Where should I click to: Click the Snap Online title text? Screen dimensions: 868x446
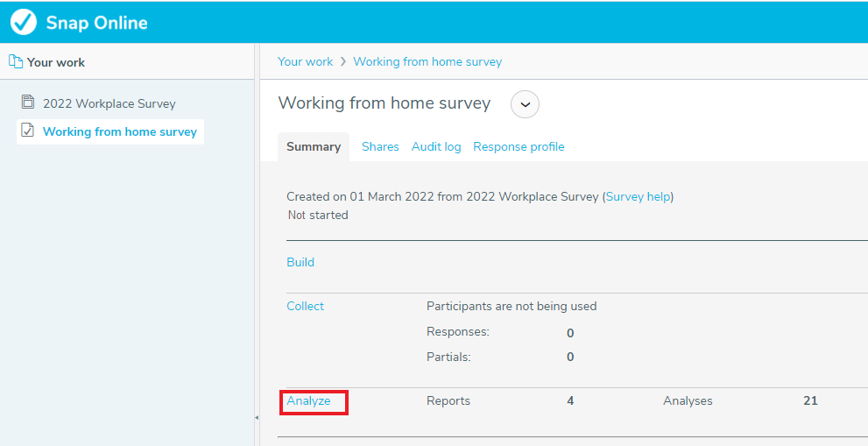(97, 23)
